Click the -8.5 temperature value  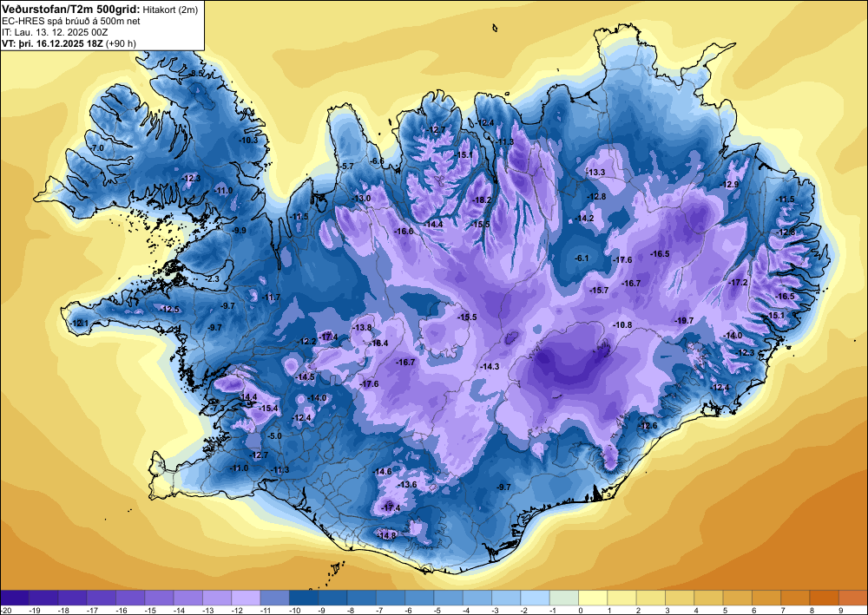point(196,74)
